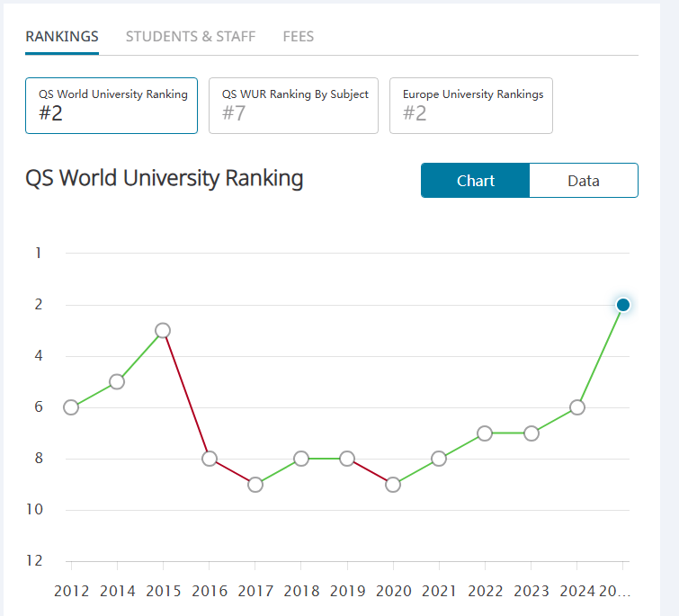Image resolution: width=679 pixels, height=616 pixels.
Task: Click the 2018 data point at rank 8
Action: (301, 459)
